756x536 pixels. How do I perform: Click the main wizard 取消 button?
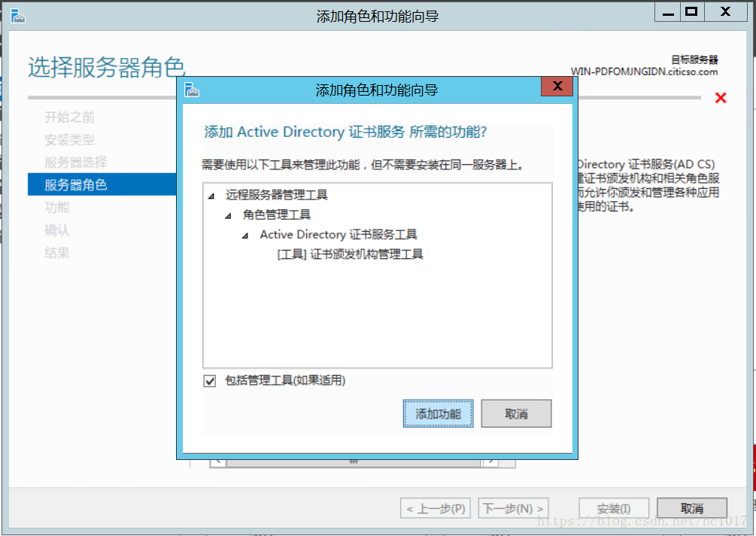692,508
